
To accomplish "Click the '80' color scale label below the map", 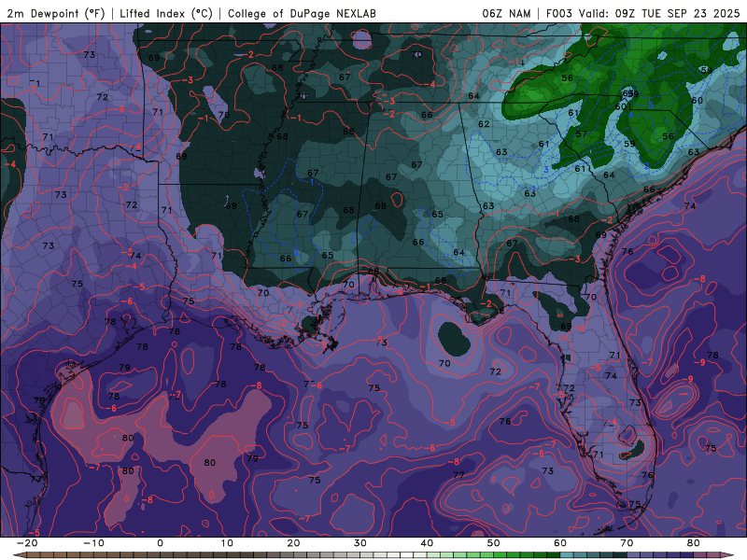I will coord(694,543).
